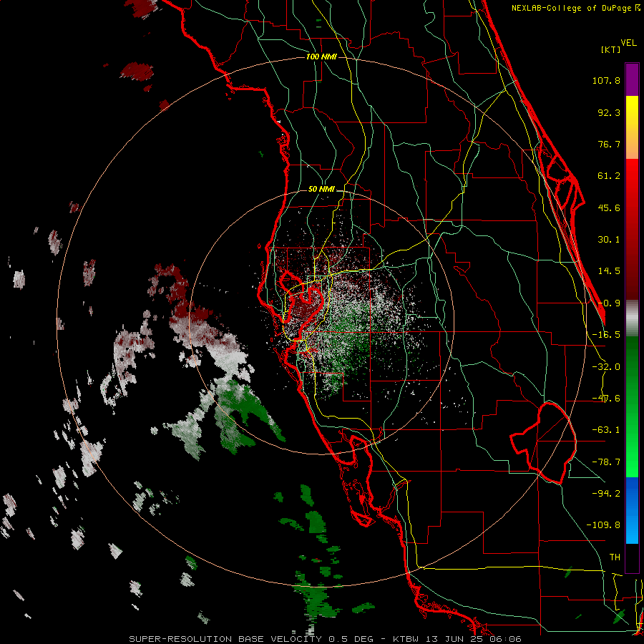Select the -63.1 scale value
The image size is (644, 644).
(x=606, y=430)
